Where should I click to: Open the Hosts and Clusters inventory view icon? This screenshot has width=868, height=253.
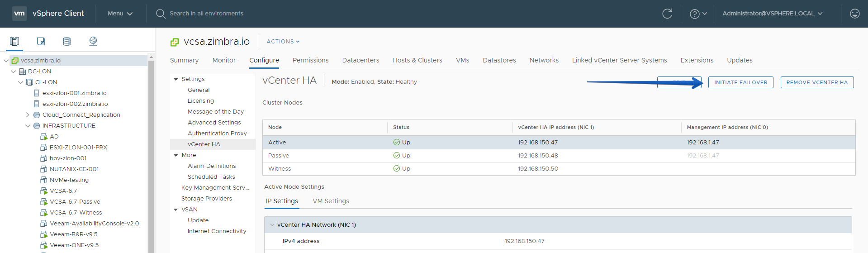pyautogui.click(x=14, y=41)
